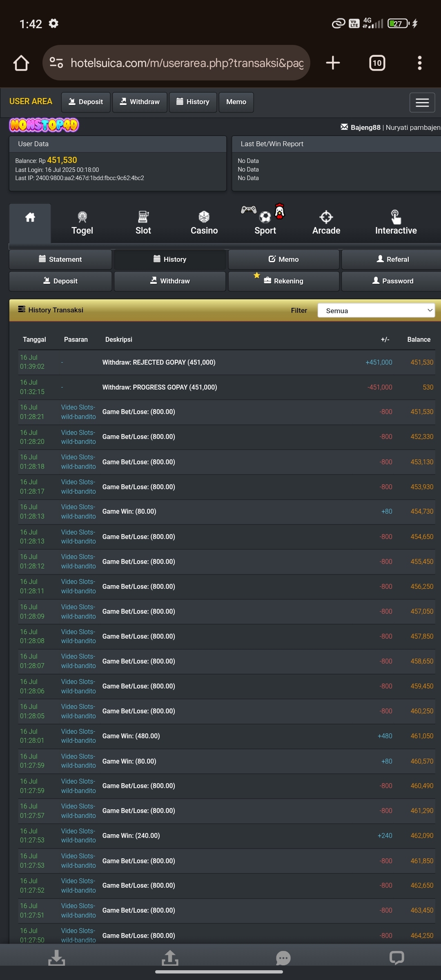Tap the browser home icon
The height and width of the screenshot is (980, 441).
(x=21, y=63)
